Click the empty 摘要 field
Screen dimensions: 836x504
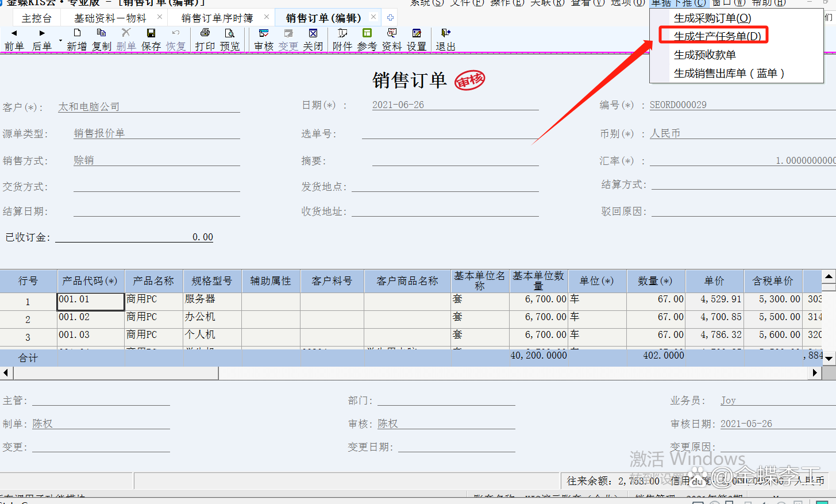tap(455, 160)
